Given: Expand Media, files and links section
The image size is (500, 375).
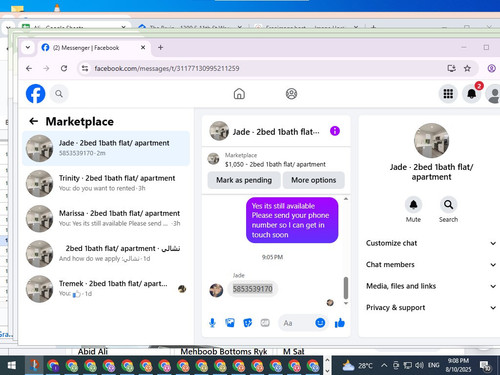Looking at the screenshot, I should [431, 286].
